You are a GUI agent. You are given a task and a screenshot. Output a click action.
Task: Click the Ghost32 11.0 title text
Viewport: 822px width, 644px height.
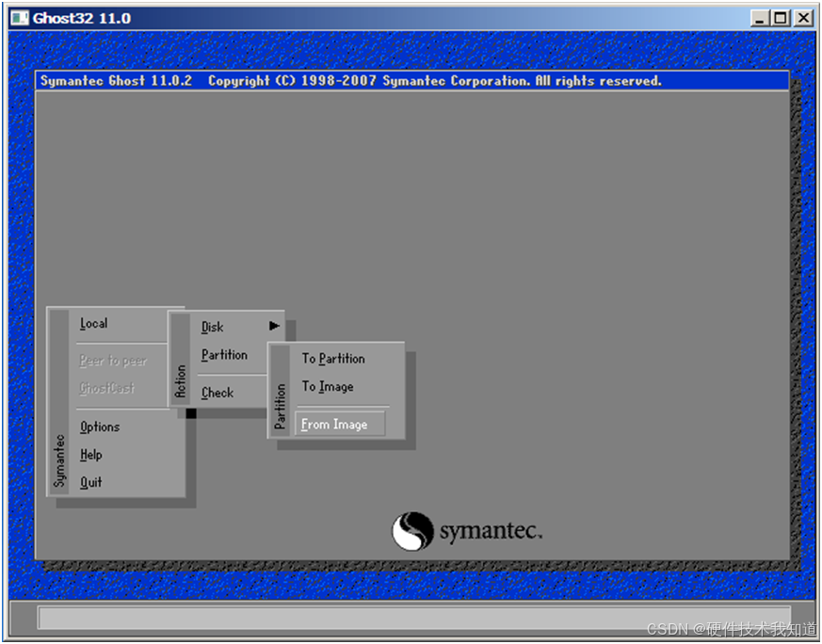(82, 18)
